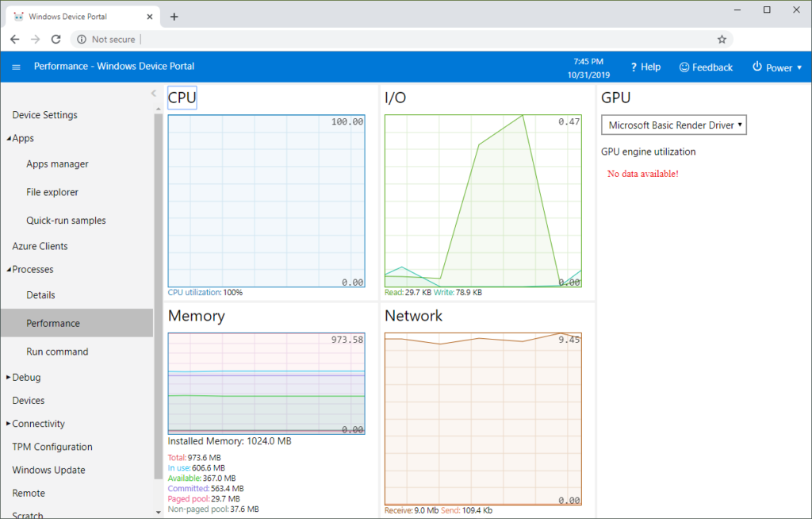The width and height of the screenshot is (812, 519).
Task: Click the sidebar scroll down arrow
Action: coord(158,513)
